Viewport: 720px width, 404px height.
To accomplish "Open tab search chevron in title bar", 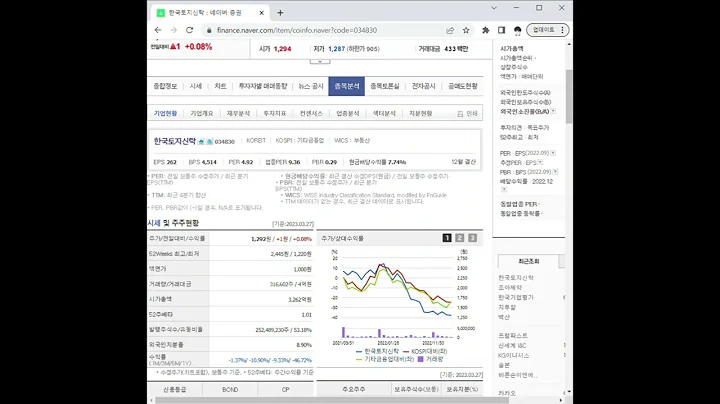I will pos(494,8).
